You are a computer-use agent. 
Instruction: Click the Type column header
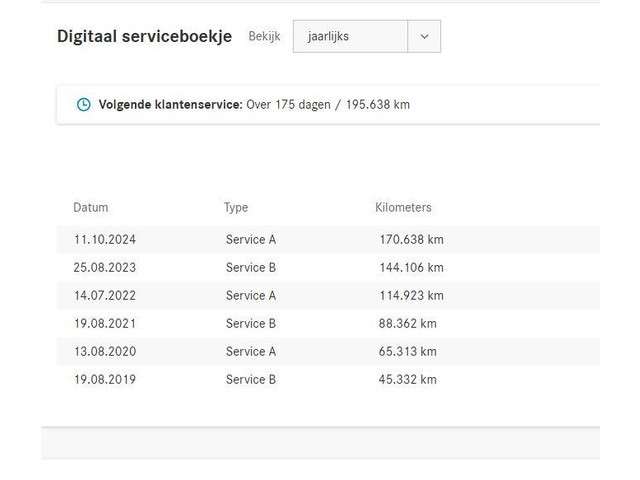236,208
